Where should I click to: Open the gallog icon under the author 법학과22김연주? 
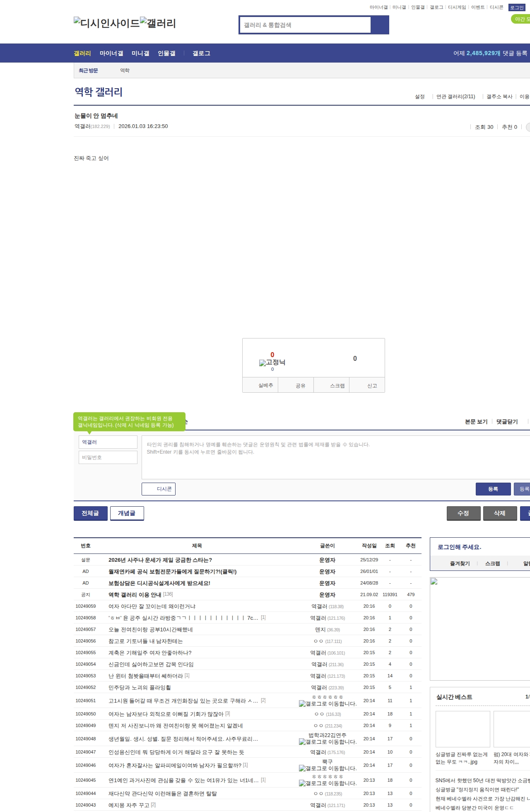click(x=328, y=742)
